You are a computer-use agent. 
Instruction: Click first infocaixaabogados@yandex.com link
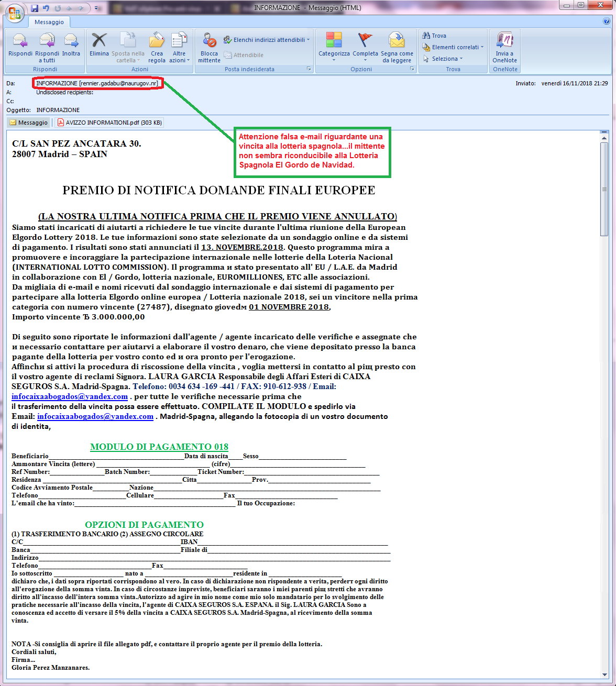pyautogui.click(x=70, y=396)
